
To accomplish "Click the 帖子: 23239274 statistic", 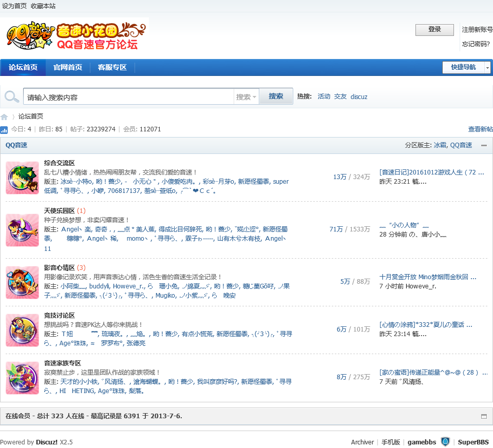I will point(93,129).
